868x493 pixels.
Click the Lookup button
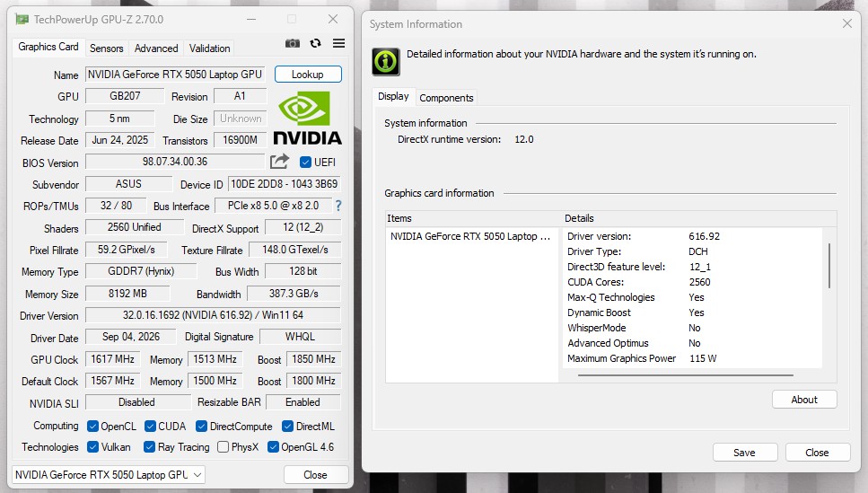click(x=308, y=75)
